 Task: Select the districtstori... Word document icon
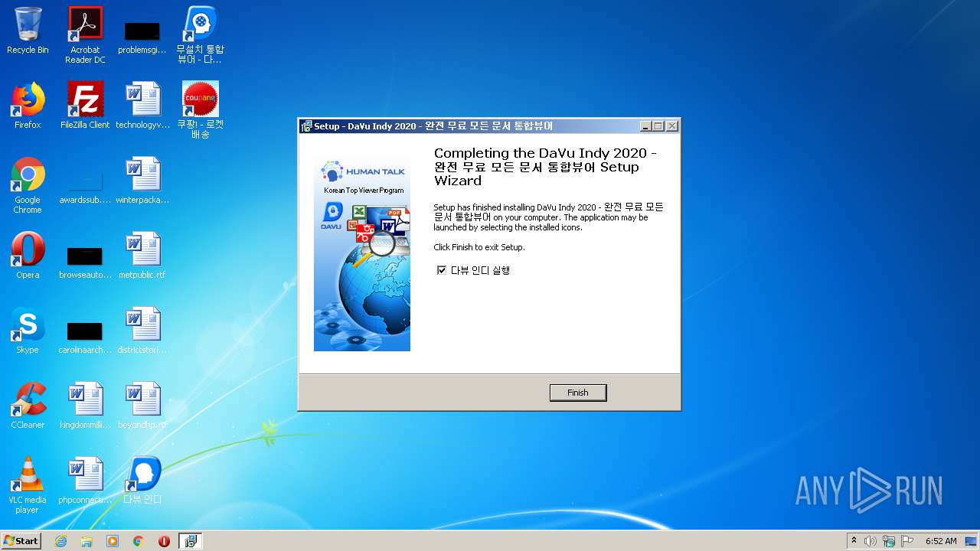click(x=142, y=331)
